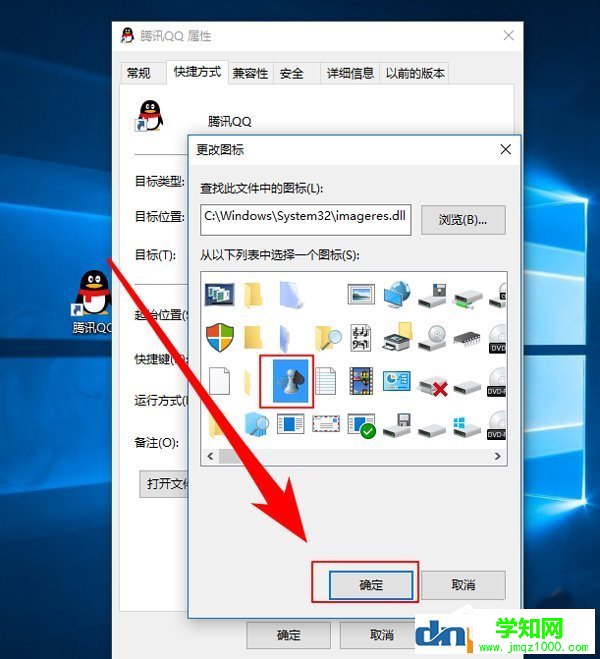Choose the drive with Windows logo icon
Viewport: 600px width, 659px height.
(x=467, y=426)
